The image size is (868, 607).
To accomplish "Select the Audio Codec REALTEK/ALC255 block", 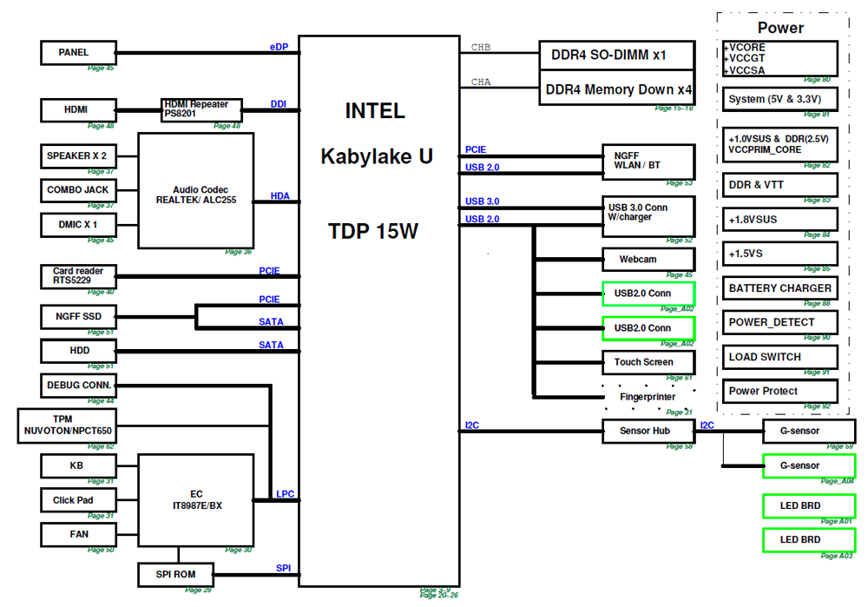I will pos(196,190).
